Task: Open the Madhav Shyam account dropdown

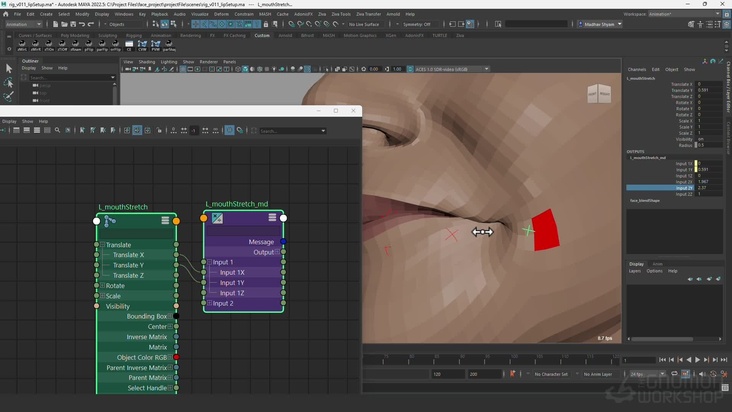Action: point(600,24)
